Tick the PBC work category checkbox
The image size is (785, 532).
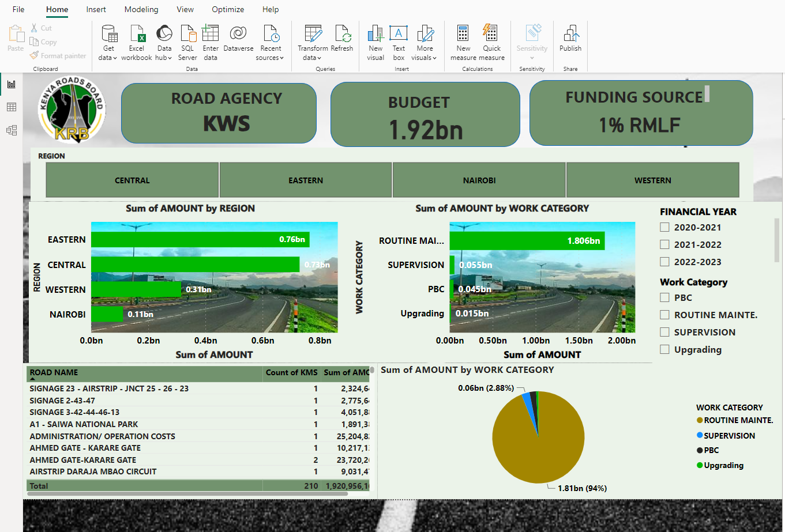pos(665,298)
